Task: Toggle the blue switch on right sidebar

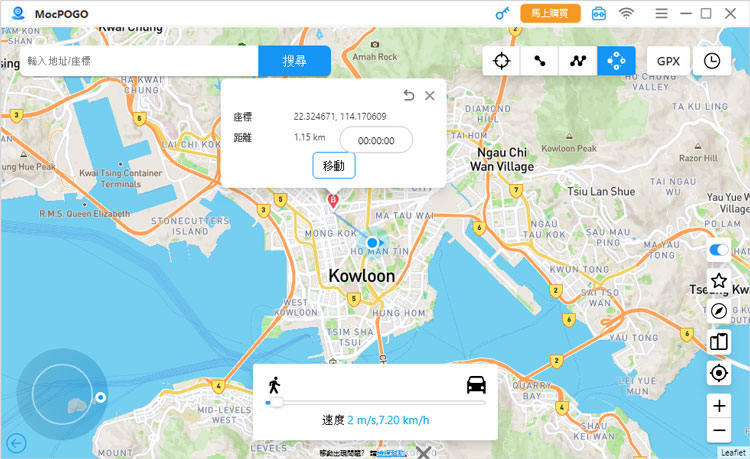Action: 718,250
